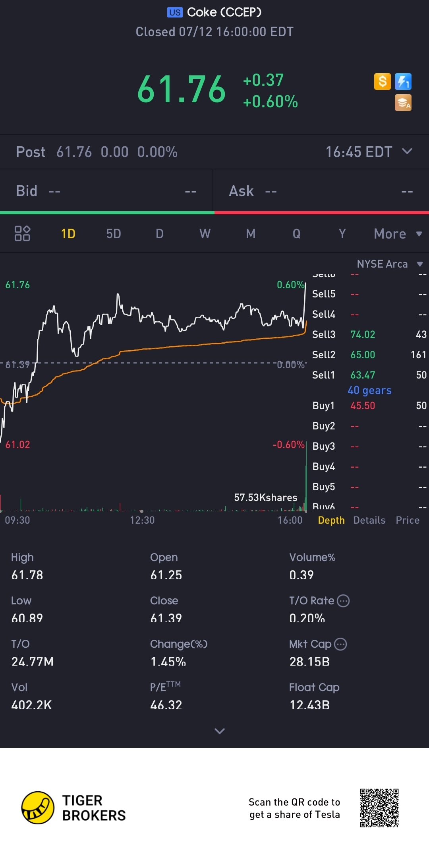Tap the 12:30 time axis marker dot
The width and height of the screenshot is (429, 868).
click(142, 511)
